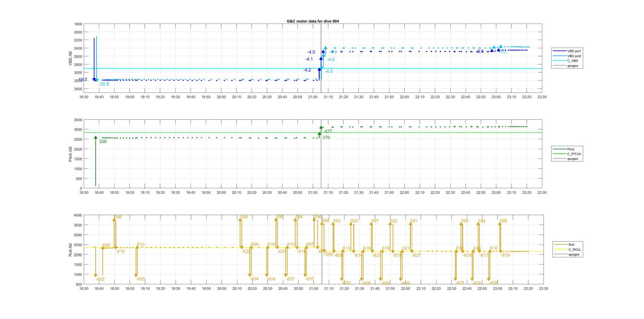
Task: Click the '0' tick on Pitch y-axis
Action: point(81,189)
